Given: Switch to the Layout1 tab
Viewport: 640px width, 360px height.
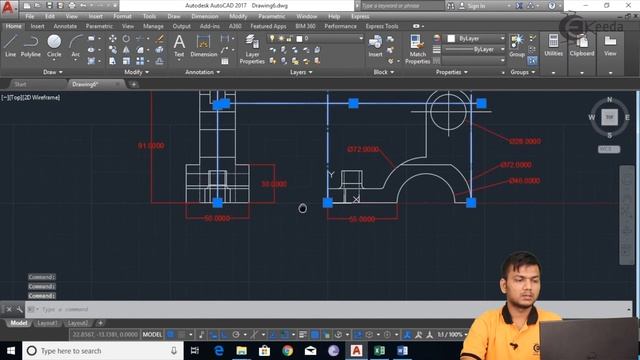Looking at the screenshot, I should pyautogui.click(x=47, y=323).
